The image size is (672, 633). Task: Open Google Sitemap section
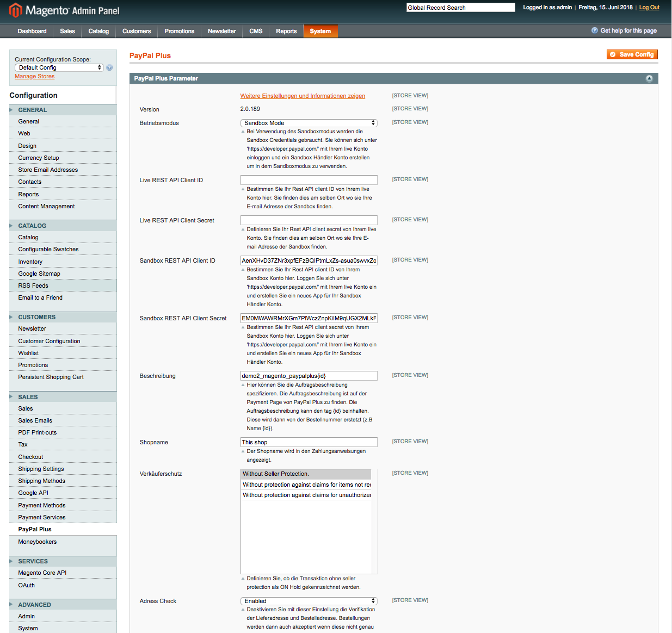click(63, 274)
